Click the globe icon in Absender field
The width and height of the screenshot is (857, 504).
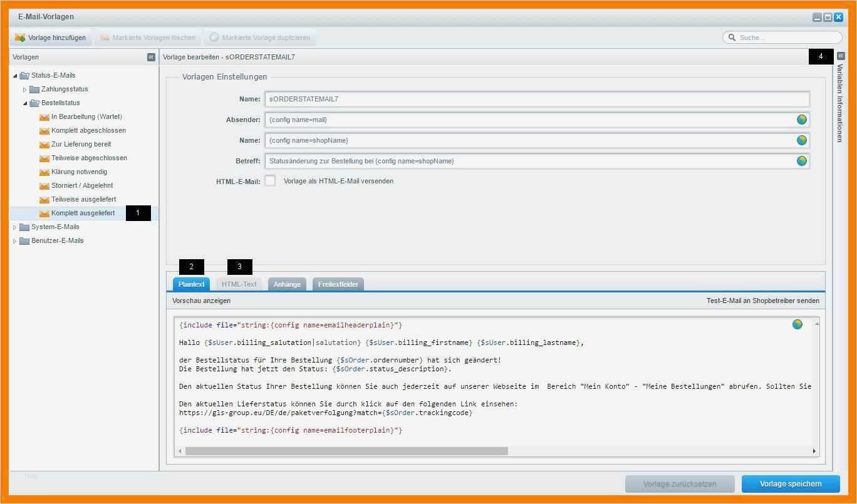click(801, 120)
